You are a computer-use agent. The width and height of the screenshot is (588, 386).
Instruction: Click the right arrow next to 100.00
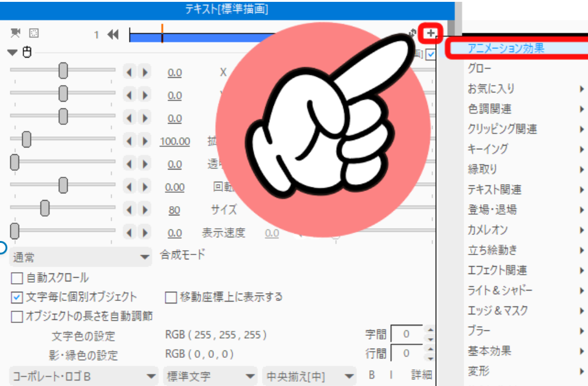click(x=144, y=141)
